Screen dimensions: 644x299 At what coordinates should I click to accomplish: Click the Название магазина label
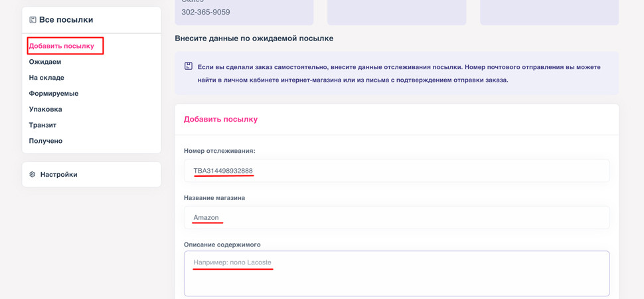pos(214,198)
